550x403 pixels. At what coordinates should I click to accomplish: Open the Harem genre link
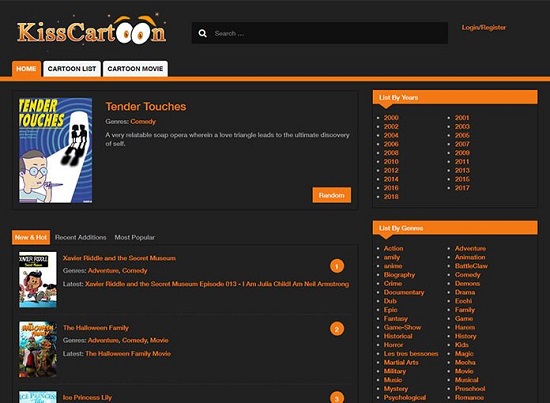pyautogui.click(x=465, y=328)
